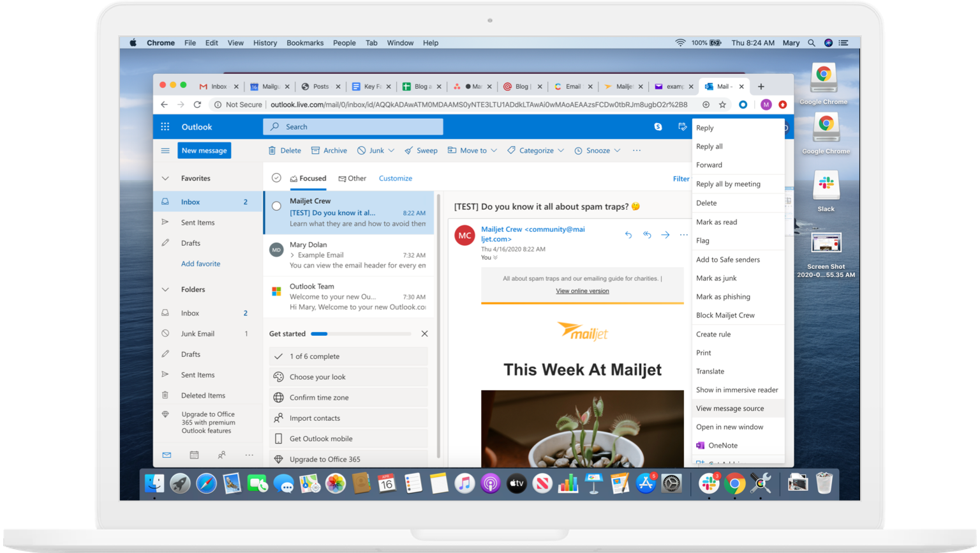The height and width of the screenshot is (553, 980).
Task: Choose Block Mailjet Crew menu entry
Action: [x=738, y=315]
